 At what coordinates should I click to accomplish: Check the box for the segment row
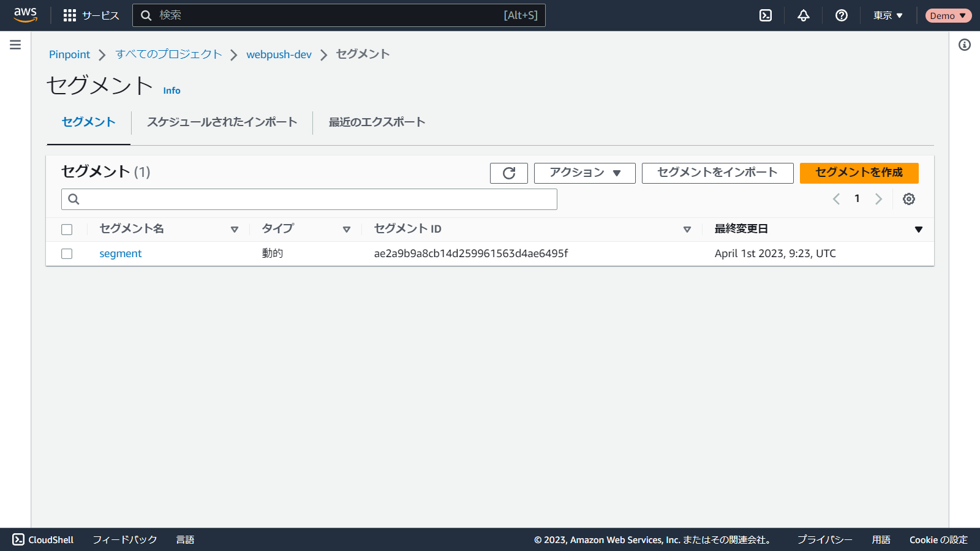tap(67, 253)
